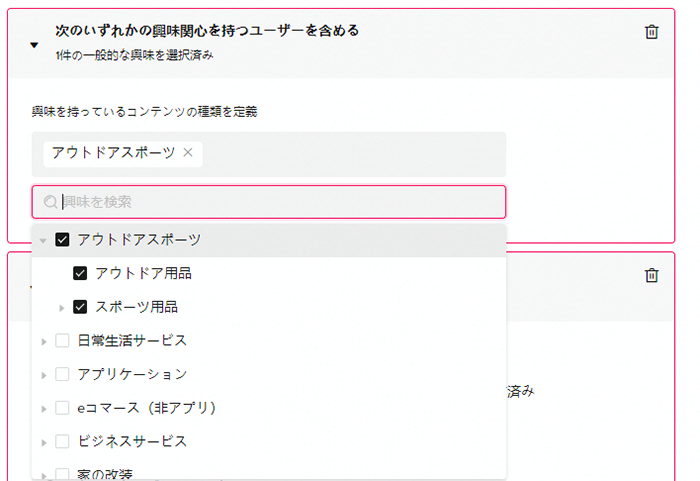This screenshot has height=481, width=700.
Task: Expand the ビジネスサービス category arrow
Action: pyautogui.click(x=44, y=443)
